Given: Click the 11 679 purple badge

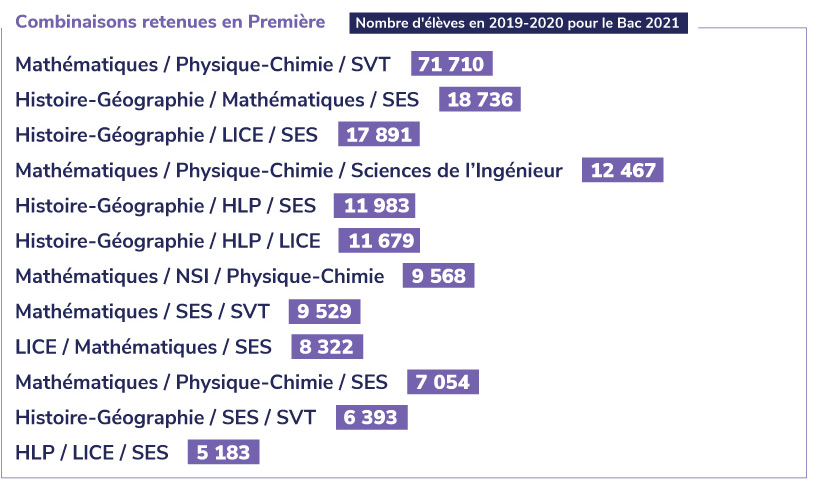Looking at the screenshot, I should tap(378, 241).
